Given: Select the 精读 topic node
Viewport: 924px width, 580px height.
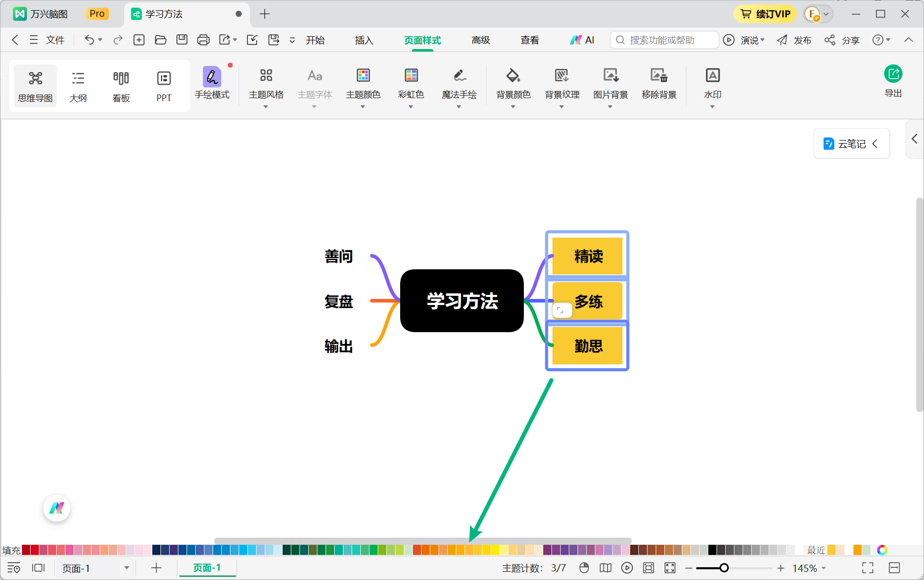Looking at the screenshot, I should pyautogui.click(x=588, y=256).
